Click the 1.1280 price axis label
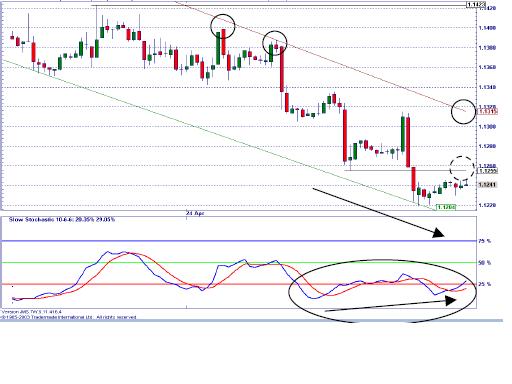The width and height of the screenshot is (512, 384). point(487,146)
